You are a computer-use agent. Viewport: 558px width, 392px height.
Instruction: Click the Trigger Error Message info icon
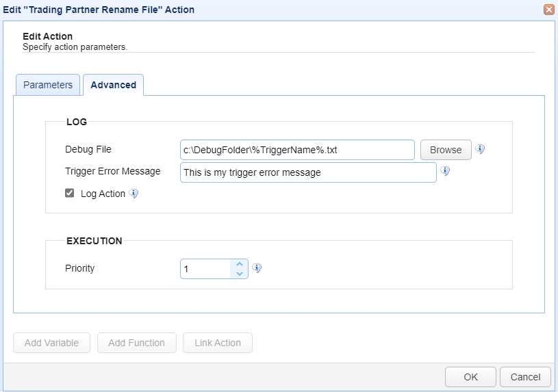445,171
